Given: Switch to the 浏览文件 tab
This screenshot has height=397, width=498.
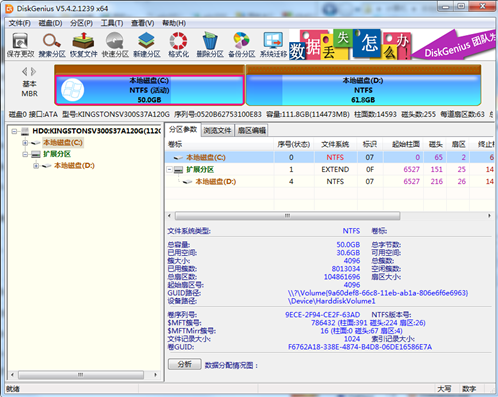Looking at the screenshot, I should [x=217, y=130].
